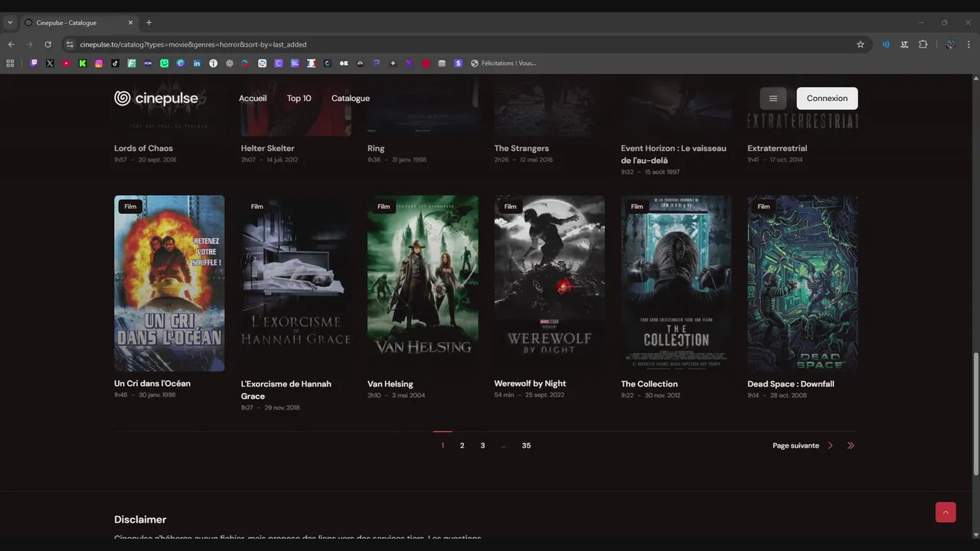Click the LanguageTool extension icon
Image resolution: width=980 pixels, height=551 pixels.
tap(904, 44)
